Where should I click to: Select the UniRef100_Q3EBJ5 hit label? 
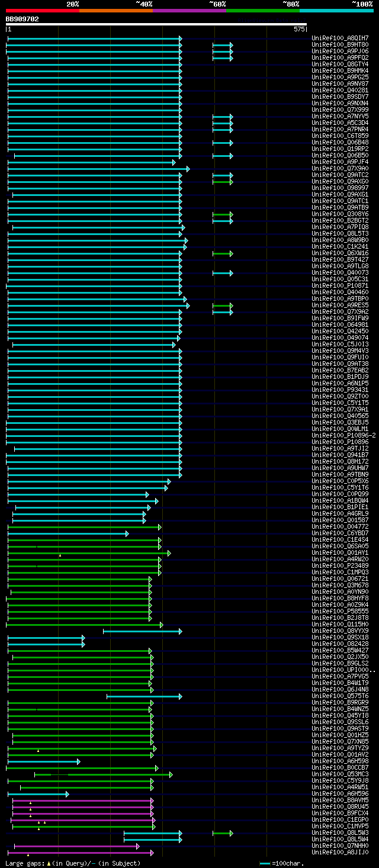tap(340, 422)
